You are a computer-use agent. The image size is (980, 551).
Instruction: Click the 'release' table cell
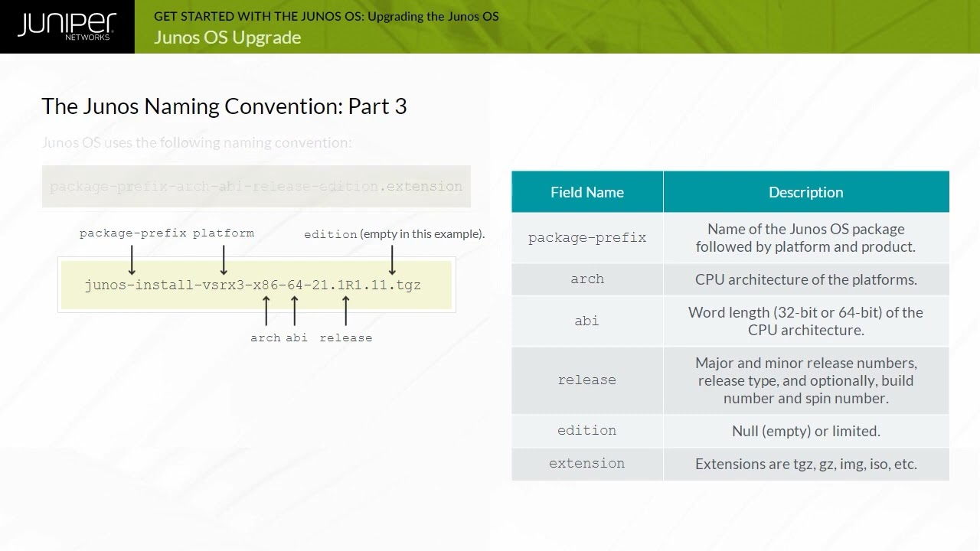[x=587, y=380]
